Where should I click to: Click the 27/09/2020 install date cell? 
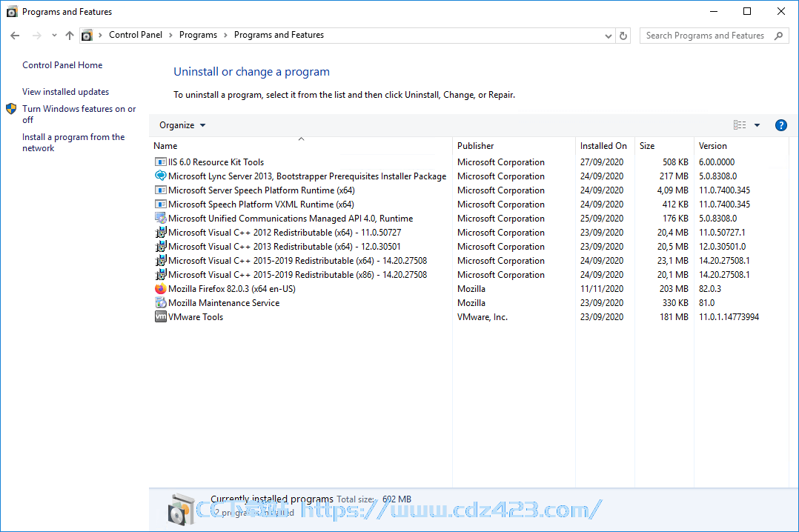coord(601,162)
